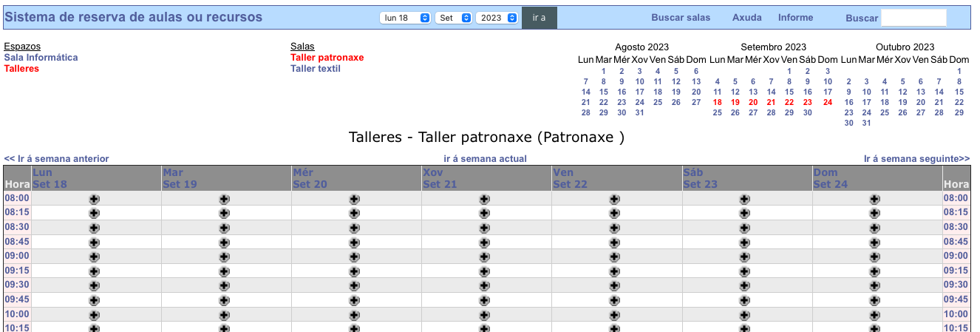Open Lun Set 18 day column header
The width and height of the screenshot is (980, 332).
pos(50,178)
